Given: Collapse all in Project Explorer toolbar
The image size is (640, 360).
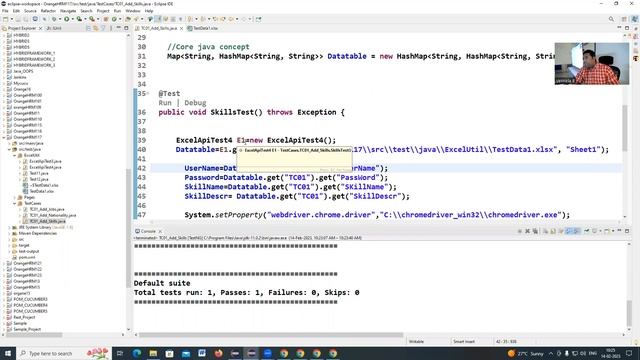Looking at the screenshot, I should (89, 28).
